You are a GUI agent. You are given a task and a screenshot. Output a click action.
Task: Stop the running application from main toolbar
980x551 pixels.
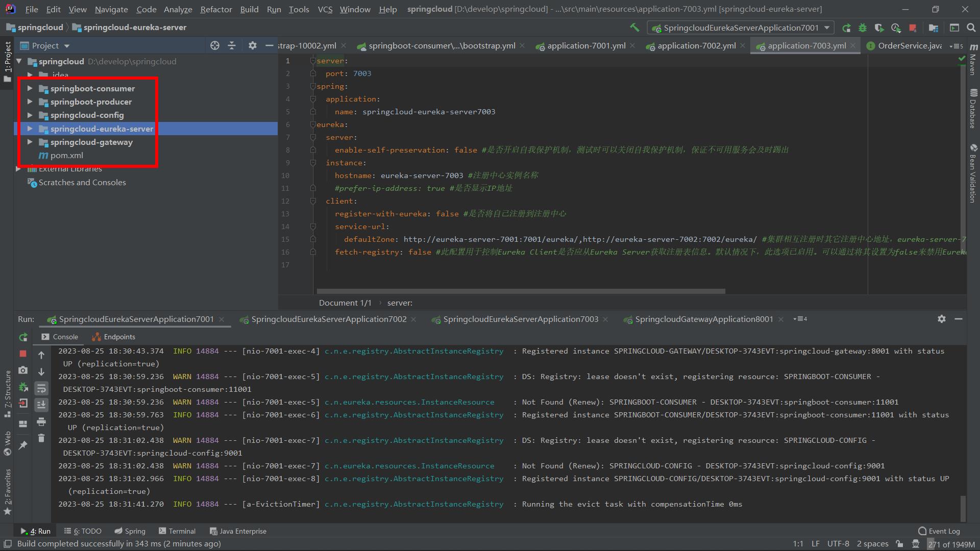pyautogui.click(x=913, y=28)
